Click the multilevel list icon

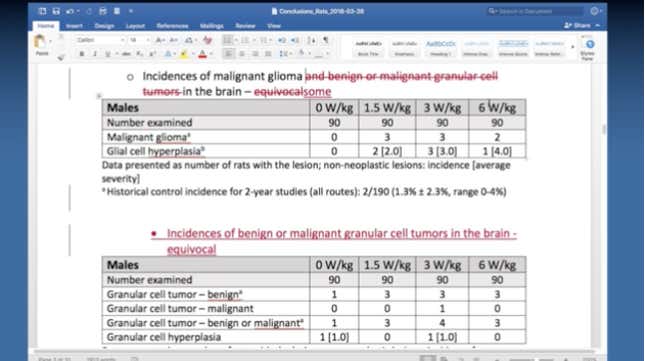pos(263,40)
